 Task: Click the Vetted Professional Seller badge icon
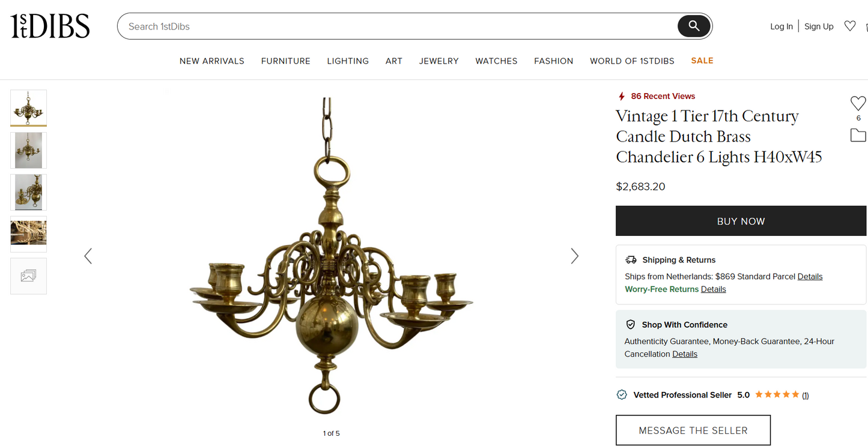tap(622, 394)
